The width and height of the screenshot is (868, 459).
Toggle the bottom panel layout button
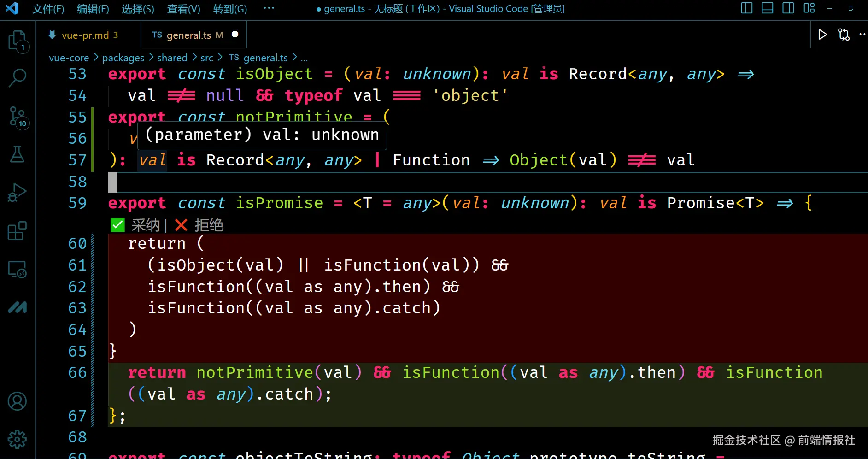[767, 8]
